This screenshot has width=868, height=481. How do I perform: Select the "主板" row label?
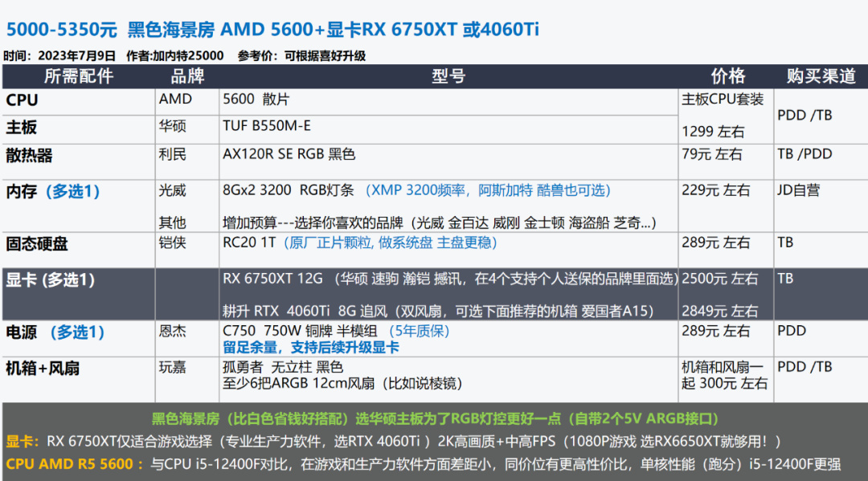click(x=21, y=128)
